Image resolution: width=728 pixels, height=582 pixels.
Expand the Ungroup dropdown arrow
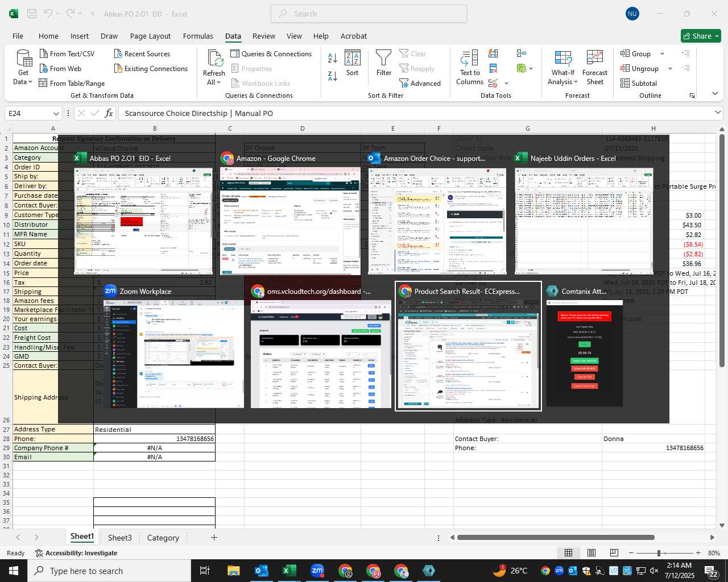670,68
